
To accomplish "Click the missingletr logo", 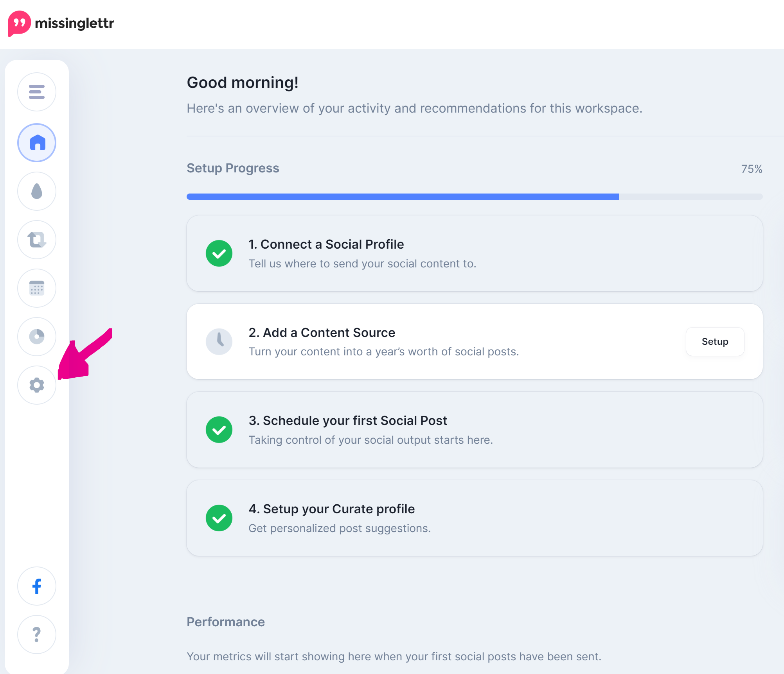I will pos(61,23).
